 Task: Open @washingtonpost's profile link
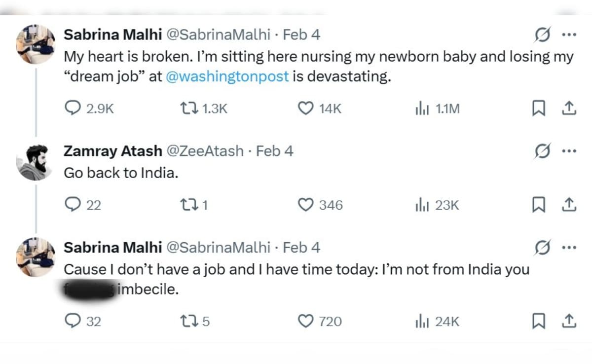point(228,76)
